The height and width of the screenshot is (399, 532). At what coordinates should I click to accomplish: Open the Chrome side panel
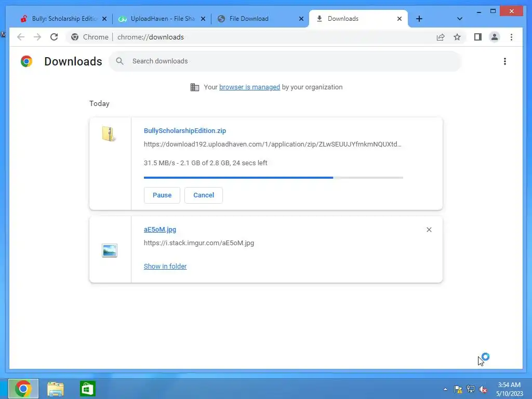click(478, 37)
